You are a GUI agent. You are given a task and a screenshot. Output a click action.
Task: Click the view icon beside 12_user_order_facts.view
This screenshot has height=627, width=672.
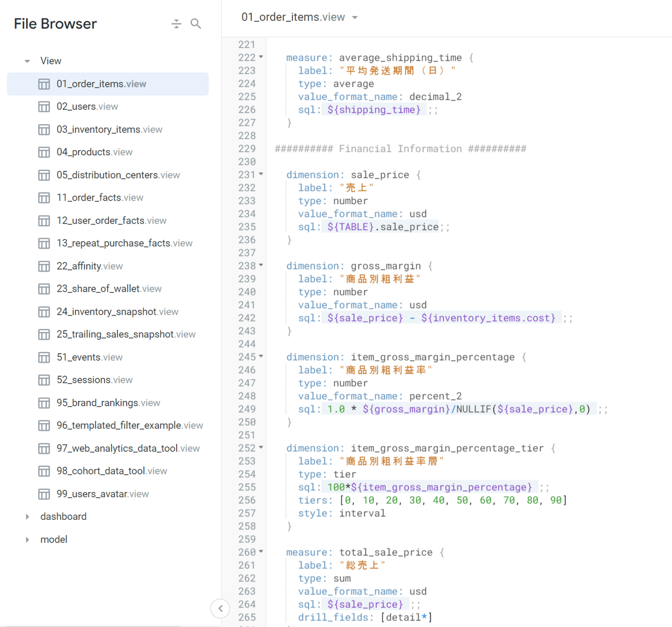click(x=44, y=221)
